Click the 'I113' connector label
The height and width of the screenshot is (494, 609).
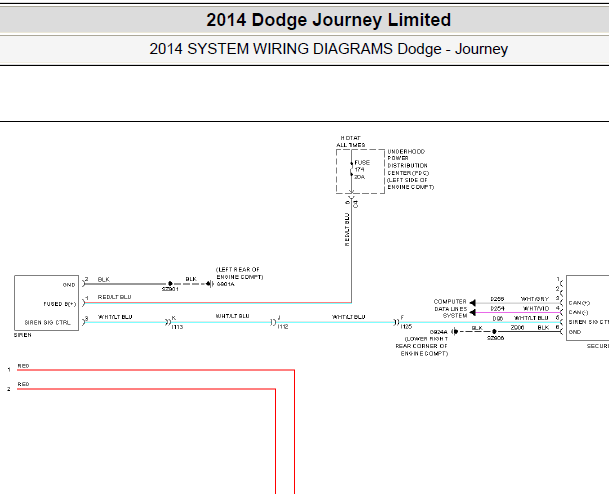tap(177, 327)
